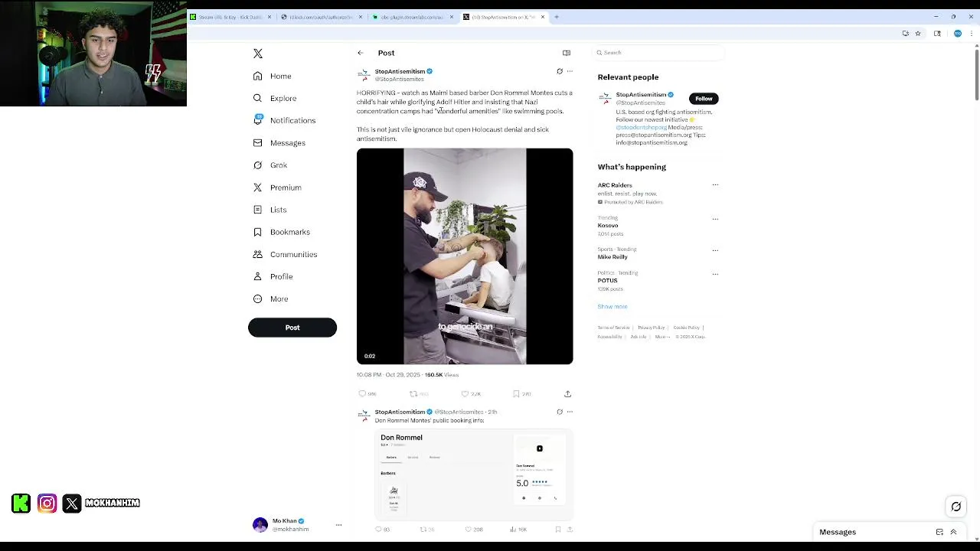Open the Mike Reilly trending topic
Image resolution: width=980 pixels, height=551 pixels.
(612, 257)
